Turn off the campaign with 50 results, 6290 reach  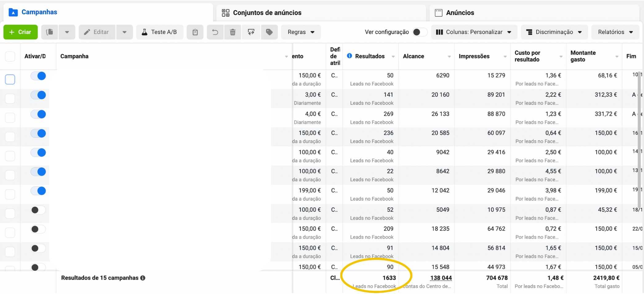point(38,76)
